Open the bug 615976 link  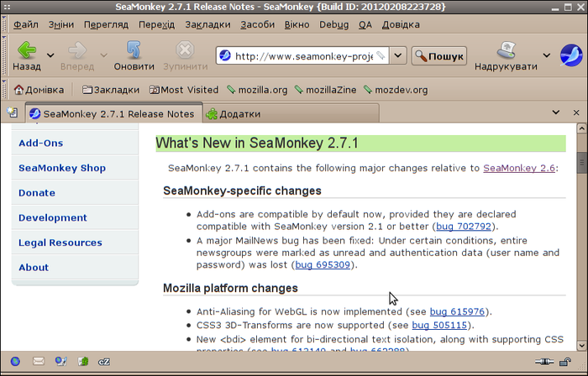(457, 311)
